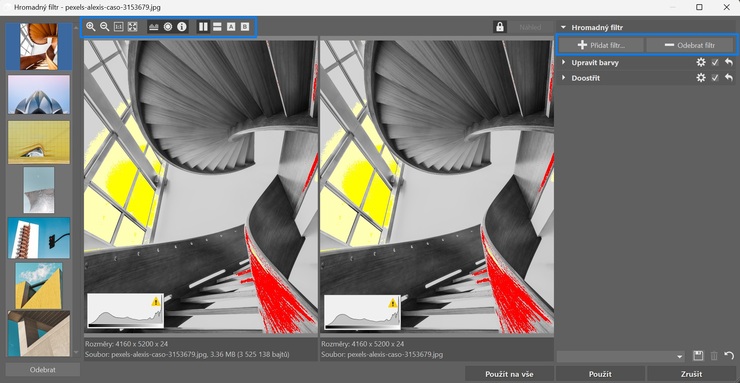Toggle the blown highlights overlay icon

click(168, 27)
